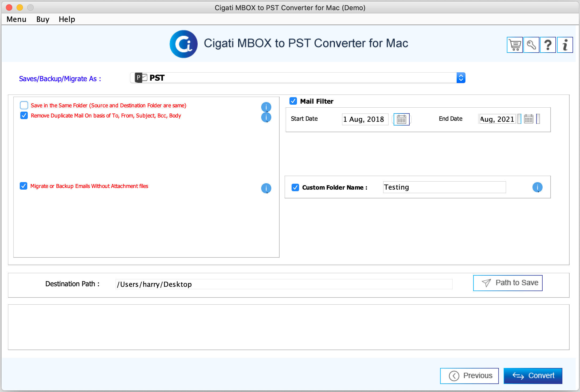Viewport: 580px width, 392px height.
Task: Click the Saves/Backup/Migrate As label
Action: pos(60,79)
